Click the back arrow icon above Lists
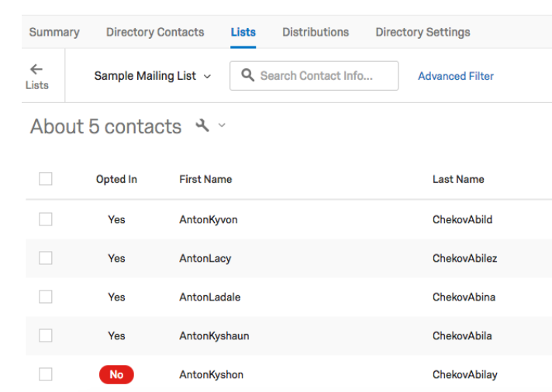The height and width of the screenshot is (392, 552). [x=36, y=69]
